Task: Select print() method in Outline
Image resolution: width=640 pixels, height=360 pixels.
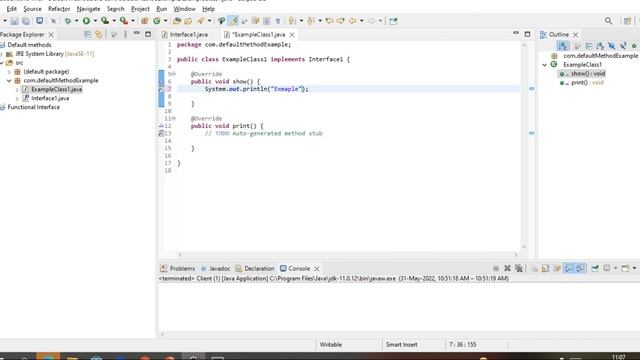Action: pyautogui.click(x=582, y=83)
